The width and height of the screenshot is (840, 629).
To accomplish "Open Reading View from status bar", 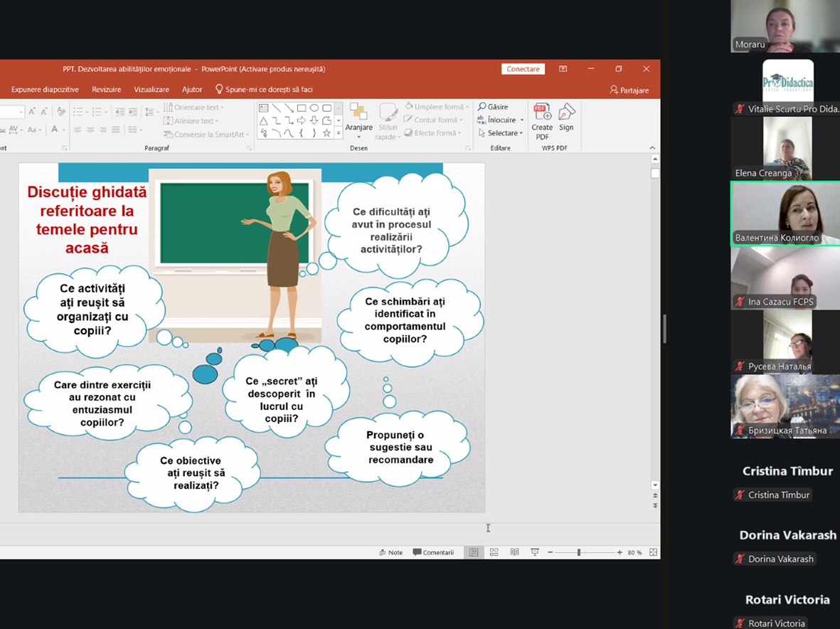I will click(514, 552).
